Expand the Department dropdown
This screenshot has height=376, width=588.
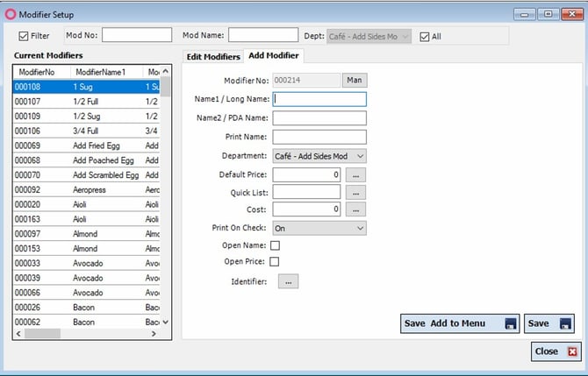coord(319,156)
